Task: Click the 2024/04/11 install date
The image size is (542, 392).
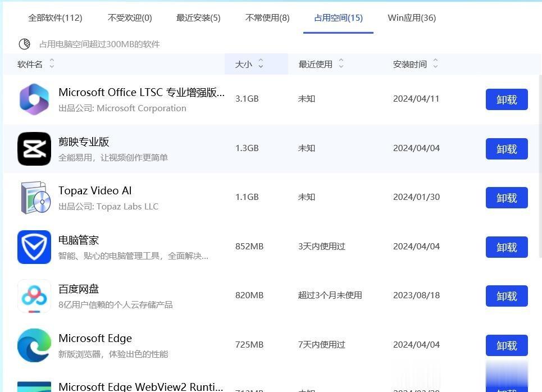Action: pyautogui.click(x=416, y=98)
